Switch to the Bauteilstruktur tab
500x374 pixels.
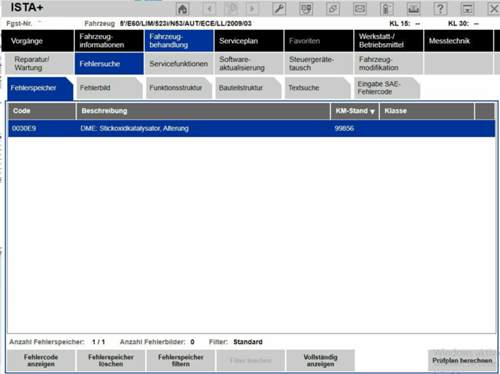coord(248,88)
